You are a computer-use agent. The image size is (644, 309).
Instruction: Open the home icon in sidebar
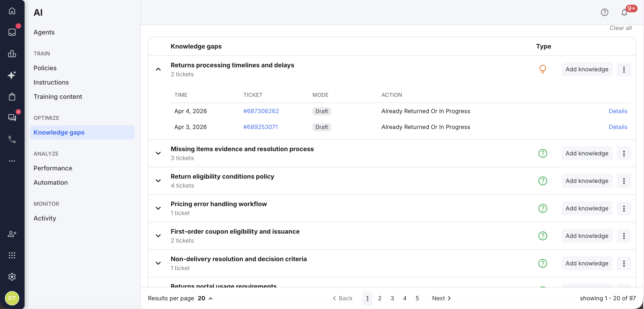[x=12, y=11]
